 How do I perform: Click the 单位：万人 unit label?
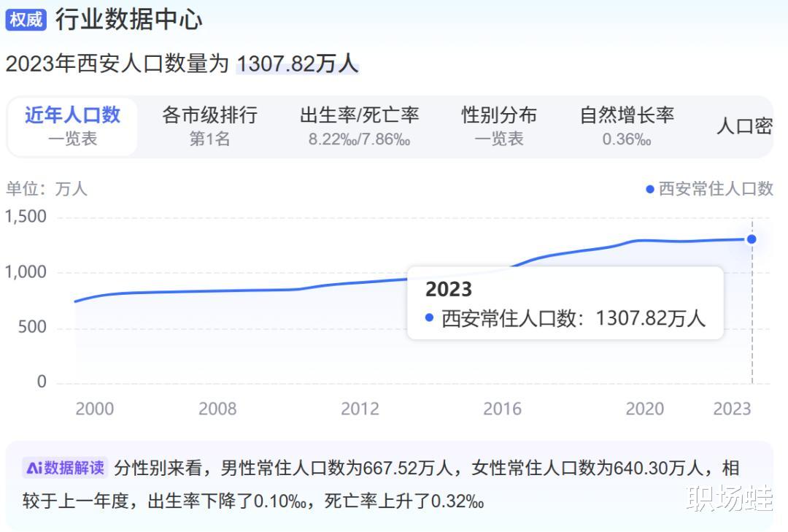pos(46,189)
